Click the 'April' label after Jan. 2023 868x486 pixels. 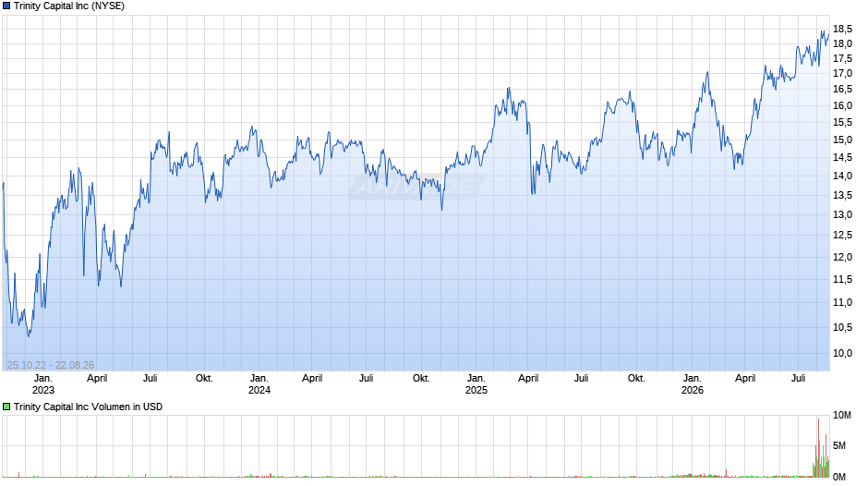coord(98,379)
